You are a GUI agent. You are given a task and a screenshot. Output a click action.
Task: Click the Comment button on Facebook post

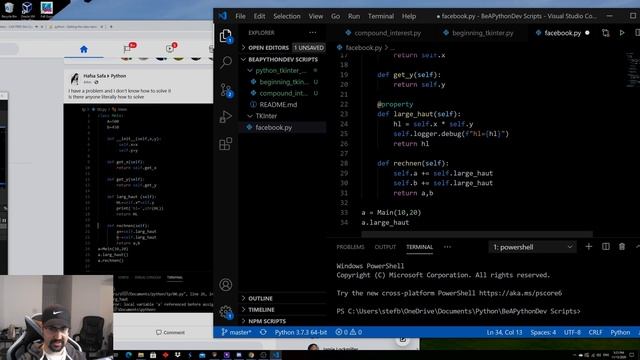170,332
